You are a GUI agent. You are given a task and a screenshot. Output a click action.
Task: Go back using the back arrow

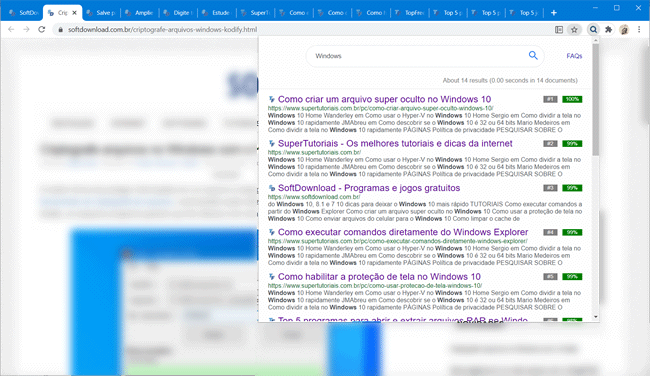11,29
